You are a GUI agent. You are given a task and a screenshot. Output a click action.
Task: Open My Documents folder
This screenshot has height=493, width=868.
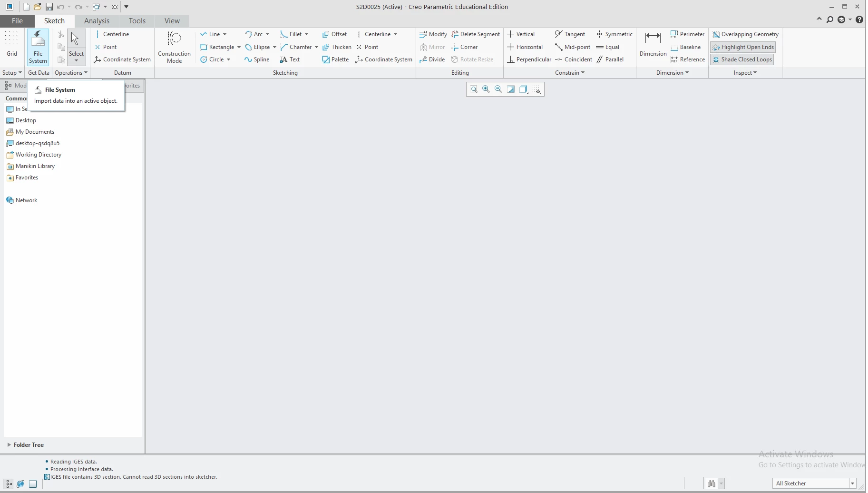pyautogui.click(x=30, y=132)
